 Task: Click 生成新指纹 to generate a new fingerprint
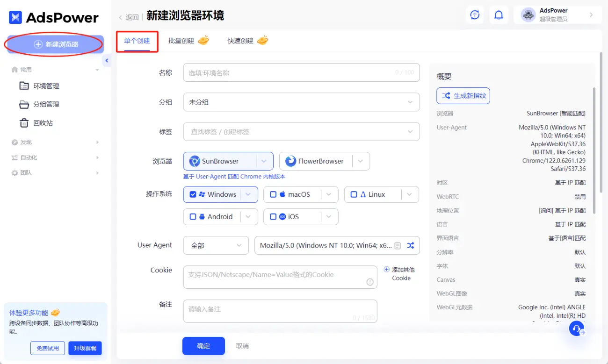463,95
